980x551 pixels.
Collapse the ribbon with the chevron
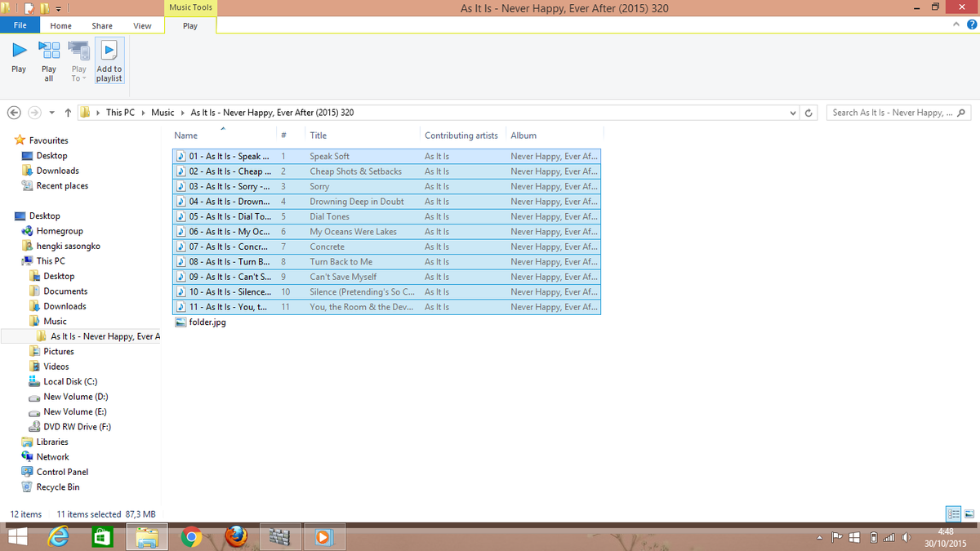[x=957, y=25]
